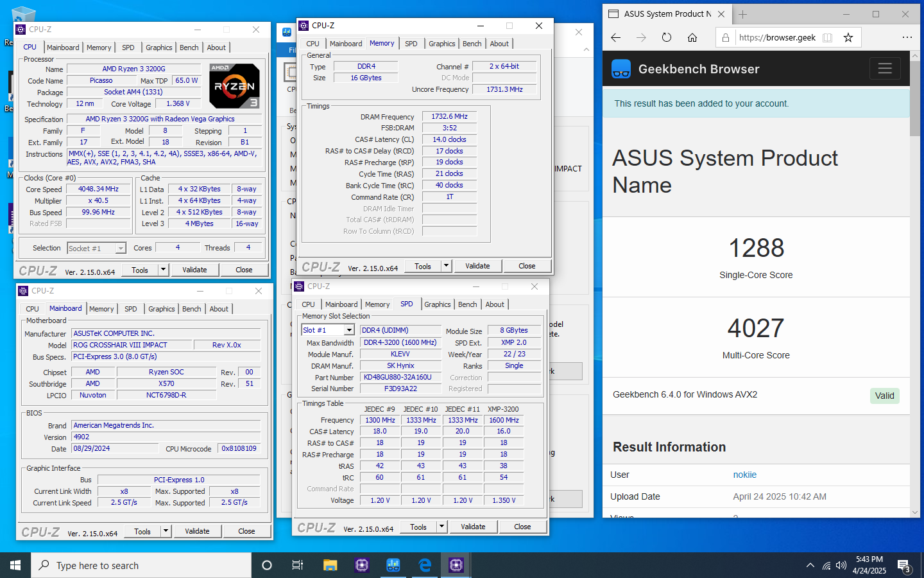Select the active CPU-Z taskbar icon
The image size is (924, 578).
point(456,565)
